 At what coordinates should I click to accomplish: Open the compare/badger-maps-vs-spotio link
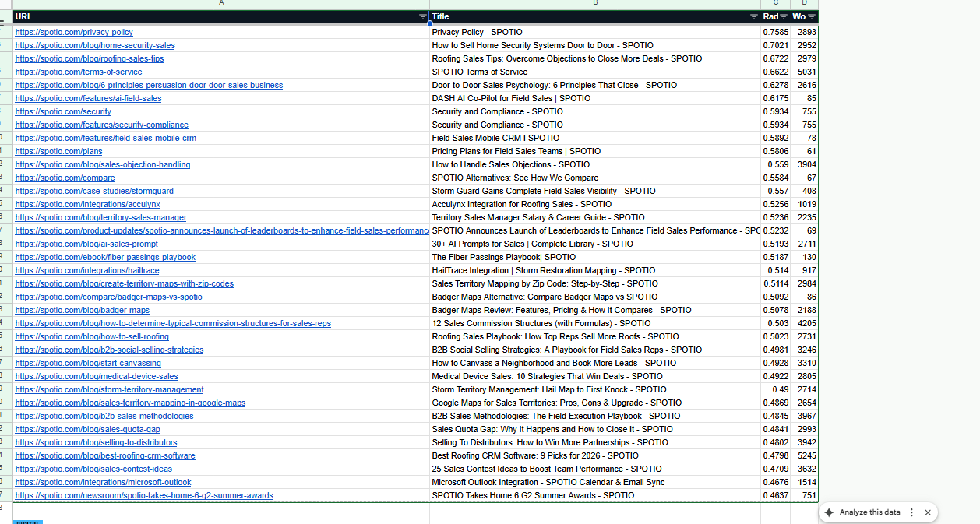pos(108,297)
